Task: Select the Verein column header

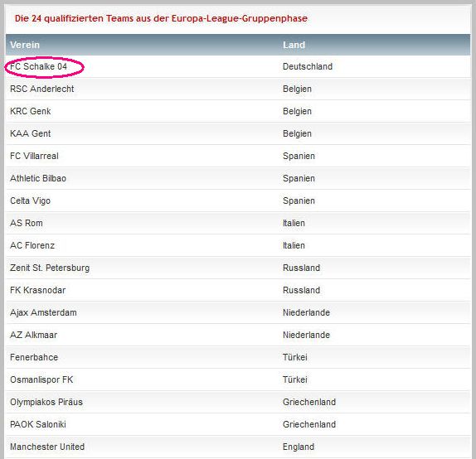Action: tap(25, 45)
